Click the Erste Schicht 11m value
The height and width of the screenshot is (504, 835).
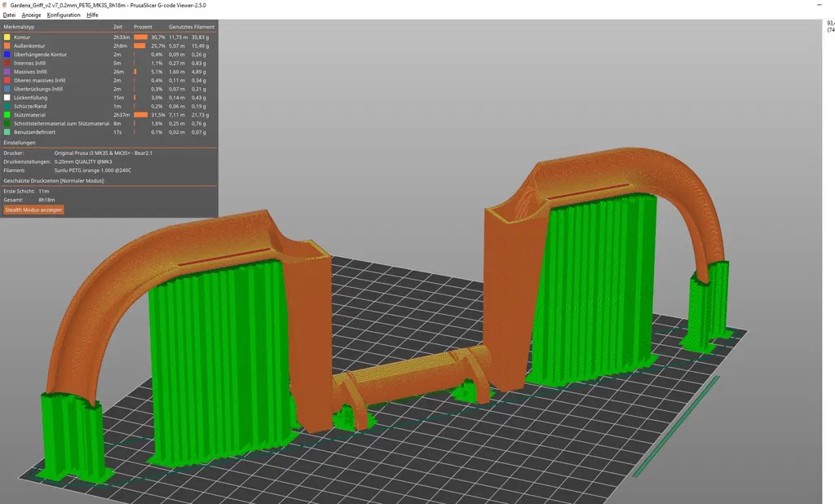(x=44, y=191)
